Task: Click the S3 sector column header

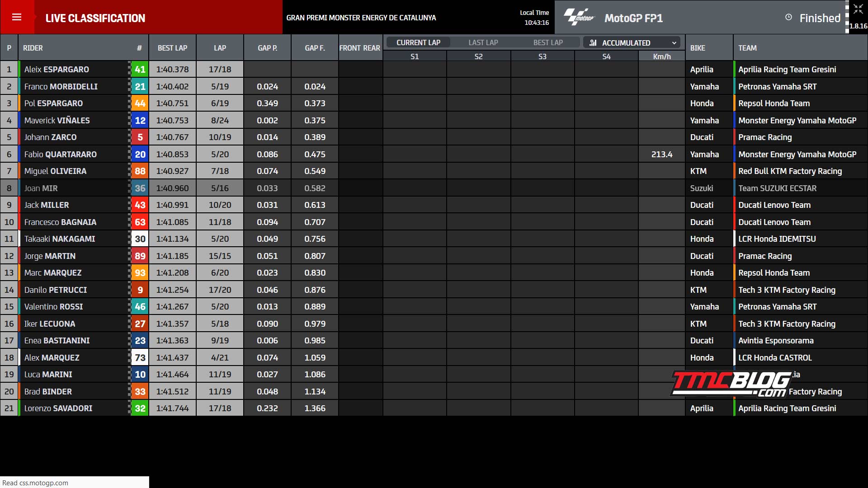Action: (x=542, y=56)
